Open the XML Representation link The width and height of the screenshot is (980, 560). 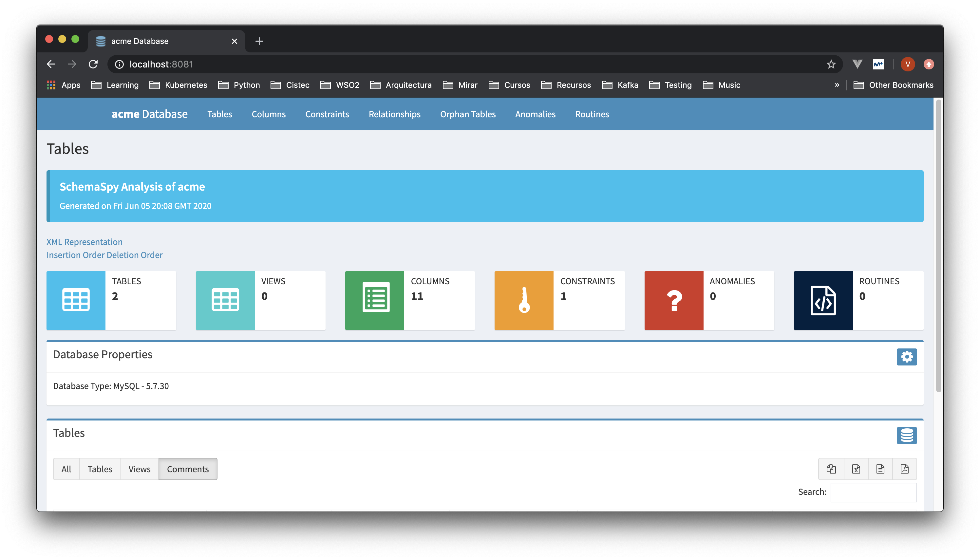pos(84,242)
